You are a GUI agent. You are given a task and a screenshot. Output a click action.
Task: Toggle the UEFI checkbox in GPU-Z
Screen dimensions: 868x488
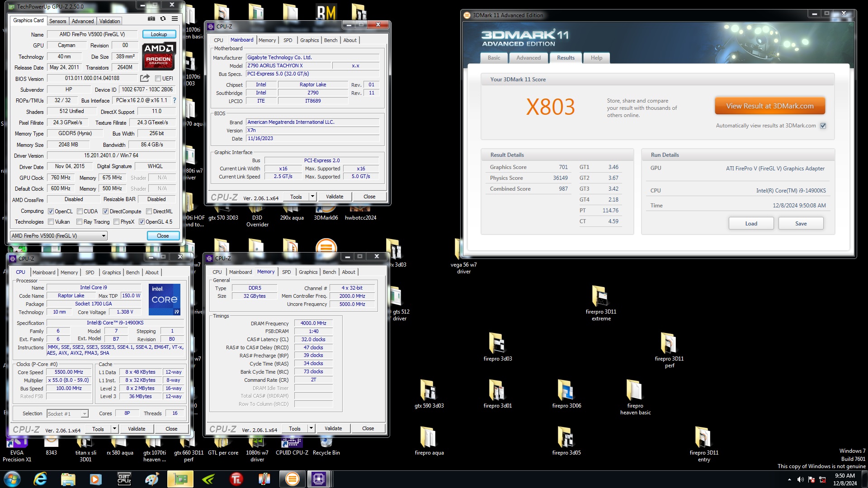[158, 79]
